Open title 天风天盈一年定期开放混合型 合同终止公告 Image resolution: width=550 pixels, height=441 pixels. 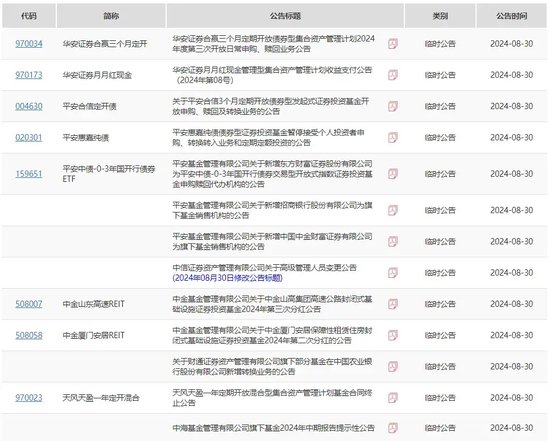pyautogui.click(x=272, y=398)
